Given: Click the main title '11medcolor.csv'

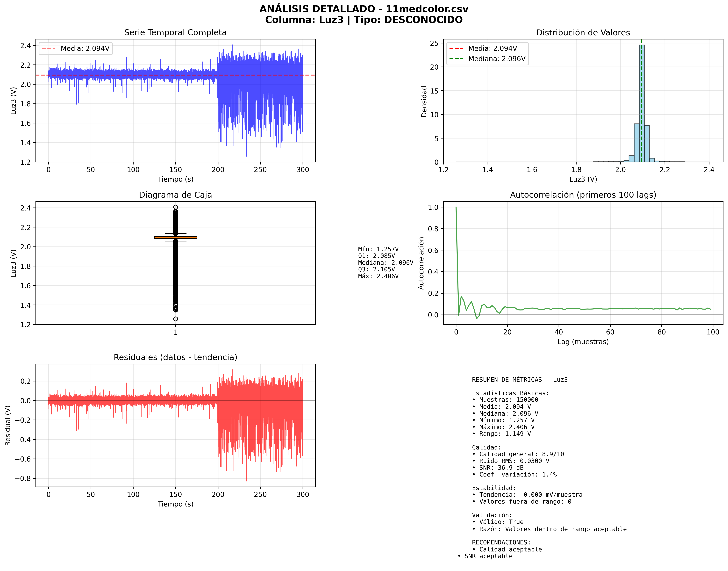Looking at the screenshot, I should click(427, 9).
